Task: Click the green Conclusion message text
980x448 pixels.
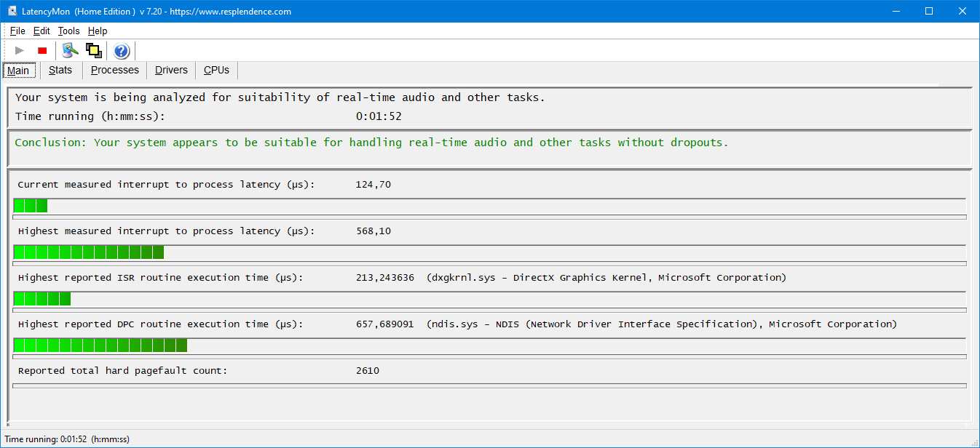Action: (x=371, y=143)
